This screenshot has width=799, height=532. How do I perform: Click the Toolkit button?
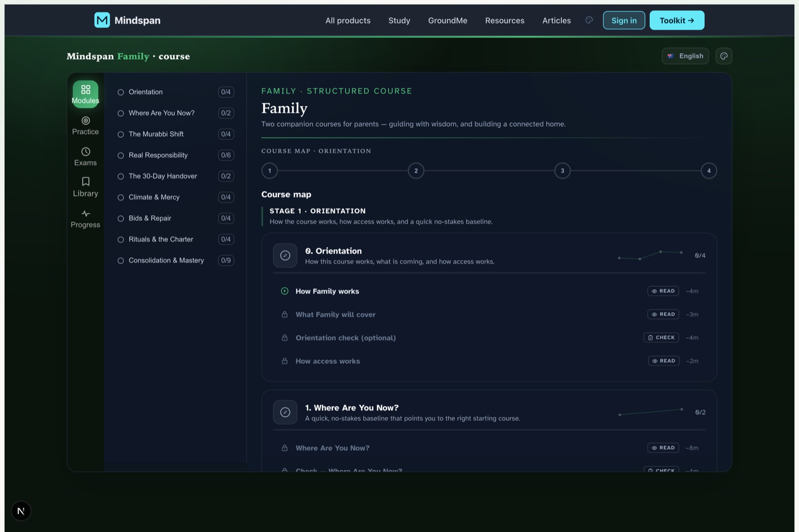677,20
